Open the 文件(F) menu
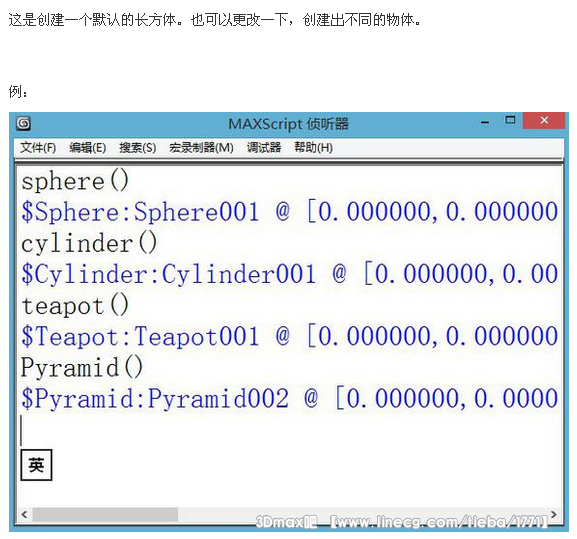 tap(38, 148)
